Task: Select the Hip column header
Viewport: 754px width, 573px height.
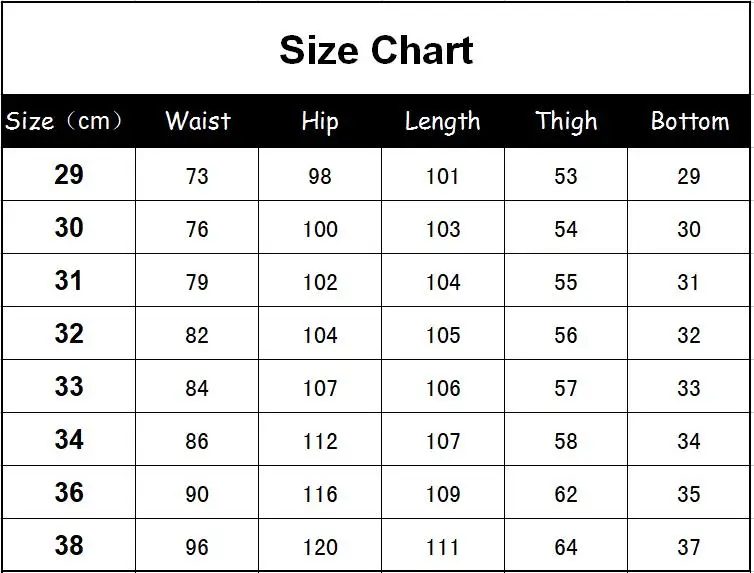Action: point(320,121)
